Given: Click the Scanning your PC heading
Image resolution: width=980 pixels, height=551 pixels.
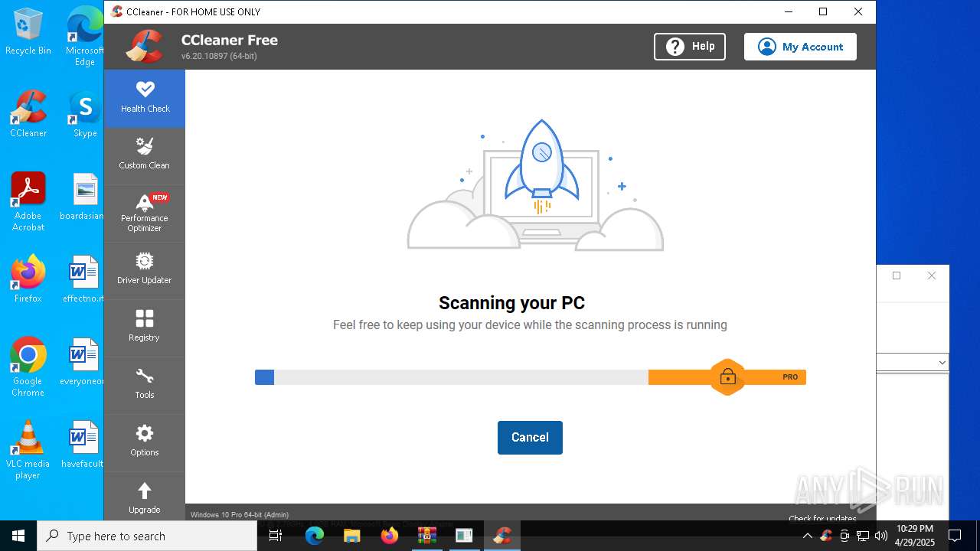Looking at the screenshot, I should (511, 303).
